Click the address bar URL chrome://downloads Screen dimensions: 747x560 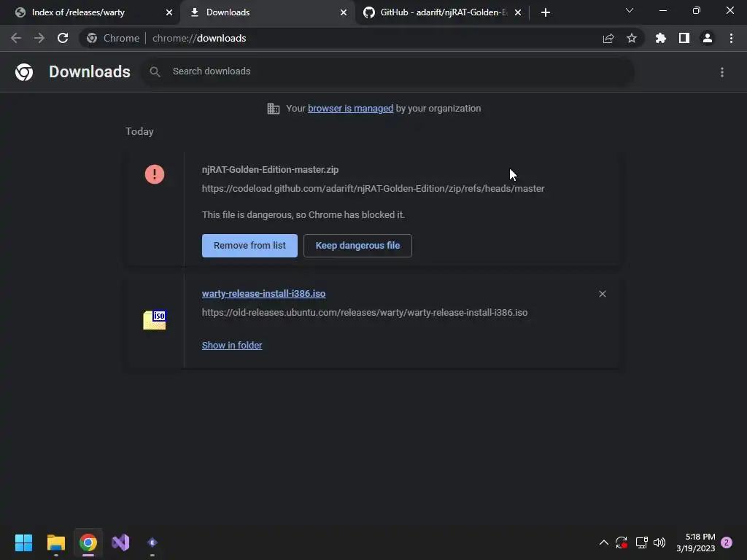click(x=199, y=38)
